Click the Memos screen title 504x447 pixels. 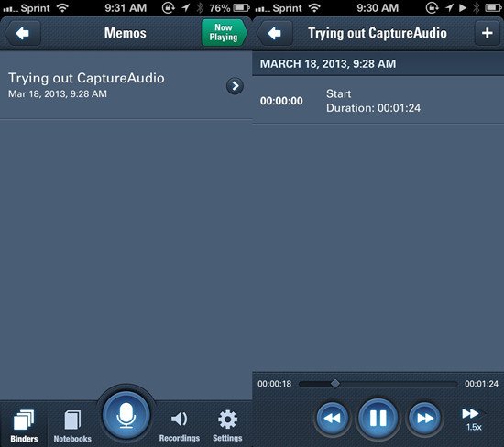(x=125, y=33)
